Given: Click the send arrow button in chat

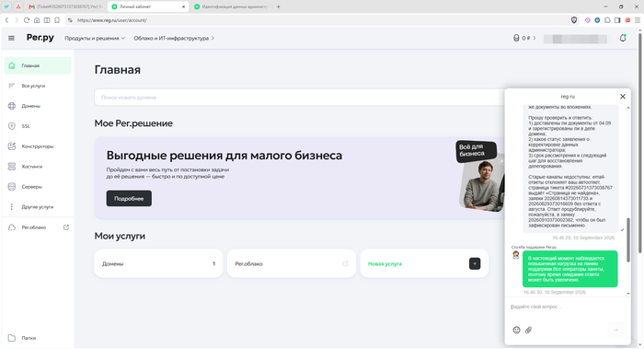Looking at the screenshot, I should (616, 330).
